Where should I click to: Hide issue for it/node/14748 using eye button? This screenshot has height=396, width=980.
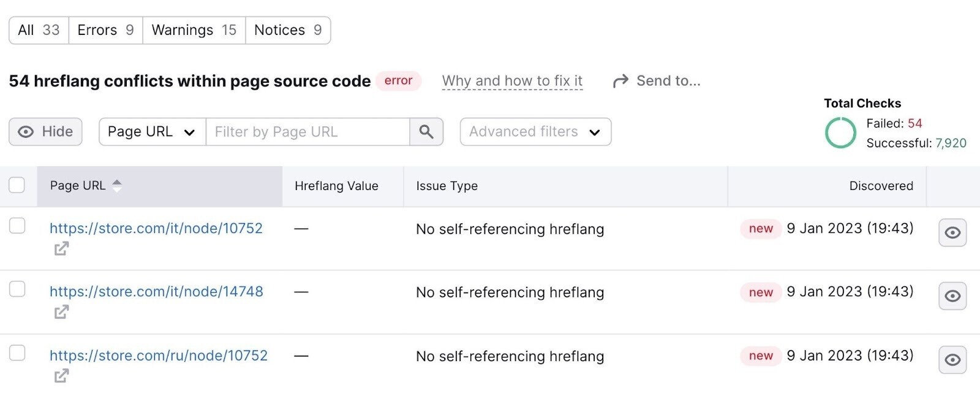pyautogui.click(x=952, y=296)
